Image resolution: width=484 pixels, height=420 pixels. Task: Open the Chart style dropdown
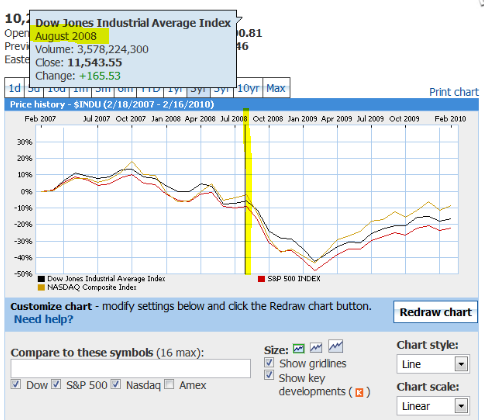[x=433, y=364]
